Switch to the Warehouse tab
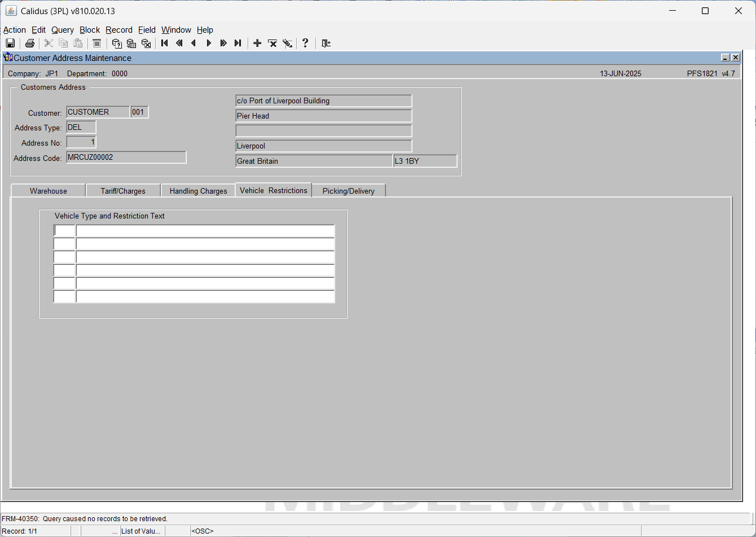The height and width of the screenshot is (537, 756). 49,191
